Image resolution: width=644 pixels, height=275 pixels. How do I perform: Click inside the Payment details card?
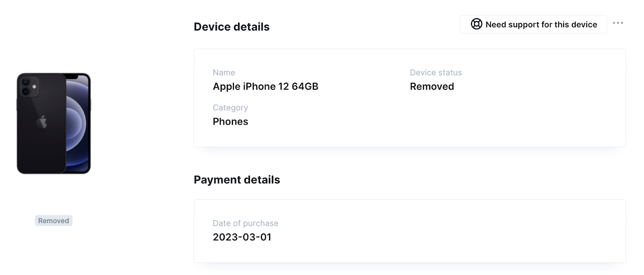(x=410, y=231)
